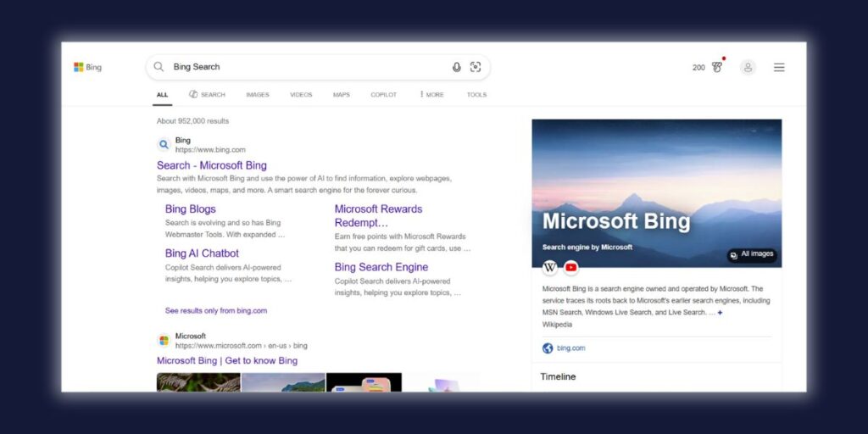Screen dimensions: 868x434
Task: Click the Bing logo in header
Action: (87, 67)
